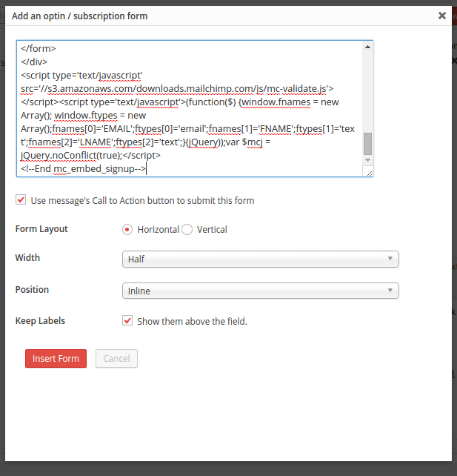Click the 'Keep Labels' label
This screenshot has height=476, width=457.
pyautogui.click(x=40, y=321)
